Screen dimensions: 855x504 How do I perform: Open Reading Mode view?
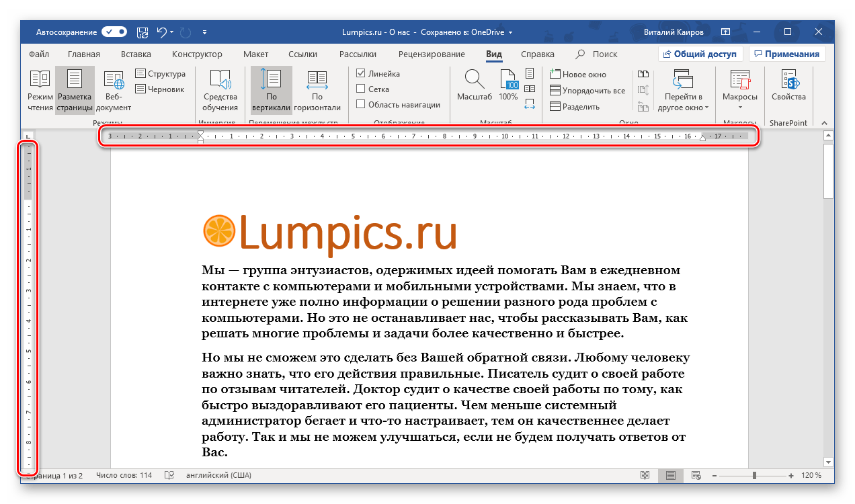pos(40,91)
